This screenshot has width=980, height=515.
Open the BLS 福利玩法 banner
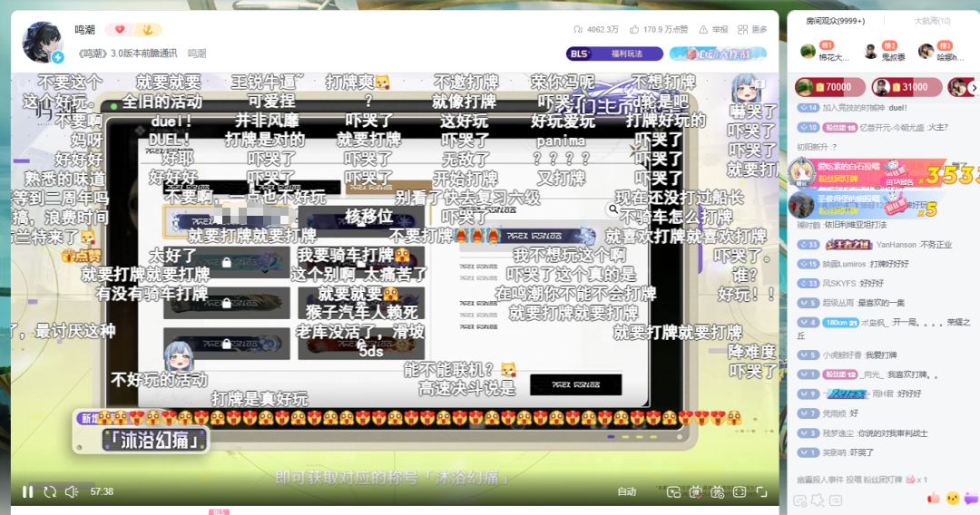pyautogui.click(x=614, y=53)
